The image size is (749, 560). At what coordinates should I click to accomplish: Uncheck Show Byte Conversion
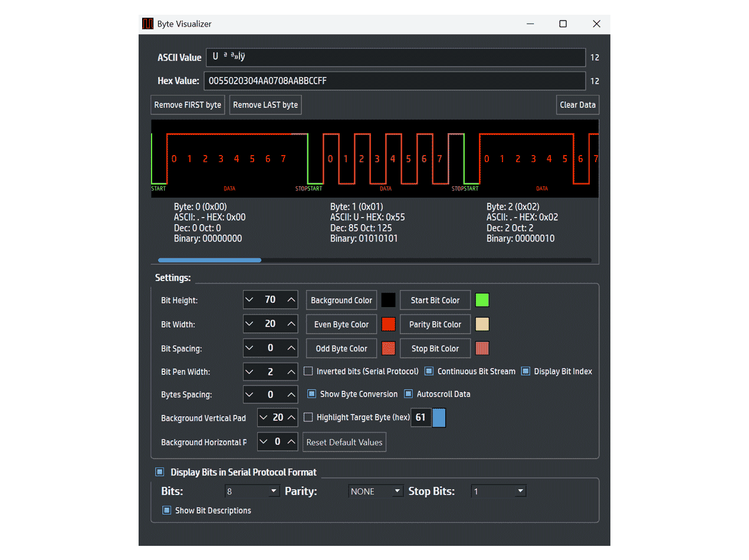311,394
